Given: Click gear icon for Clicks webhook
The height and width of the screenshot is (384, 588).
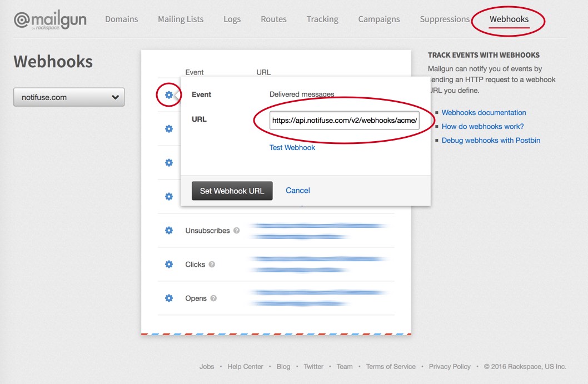Looking at the screenshot, I should coord(169,265).
